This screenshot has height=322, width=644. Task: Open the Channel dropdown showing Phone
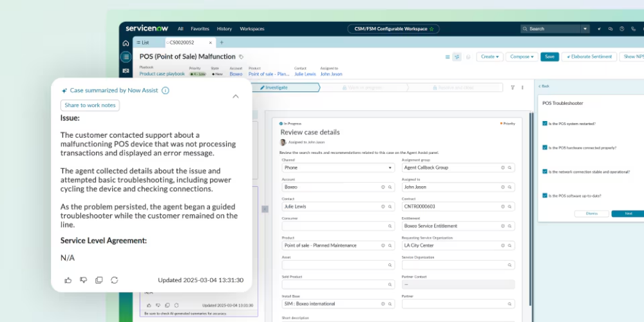(x=338, y=167)
